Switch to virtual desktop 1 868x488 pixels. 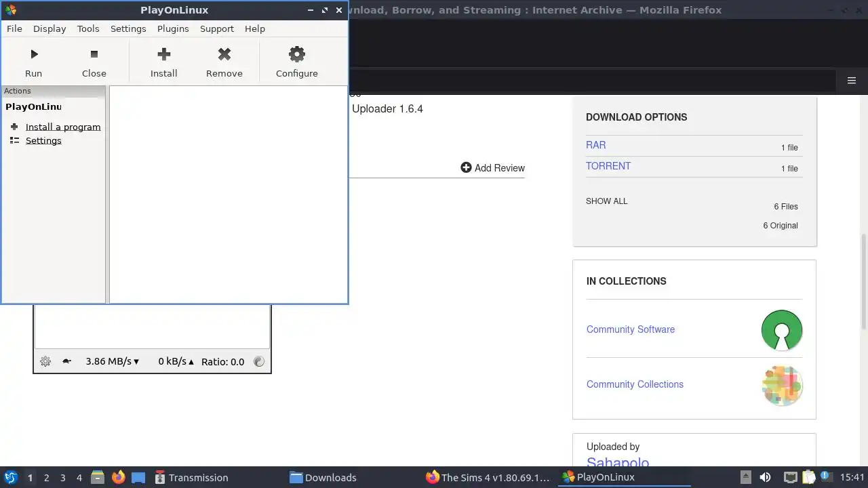(30, 477)
